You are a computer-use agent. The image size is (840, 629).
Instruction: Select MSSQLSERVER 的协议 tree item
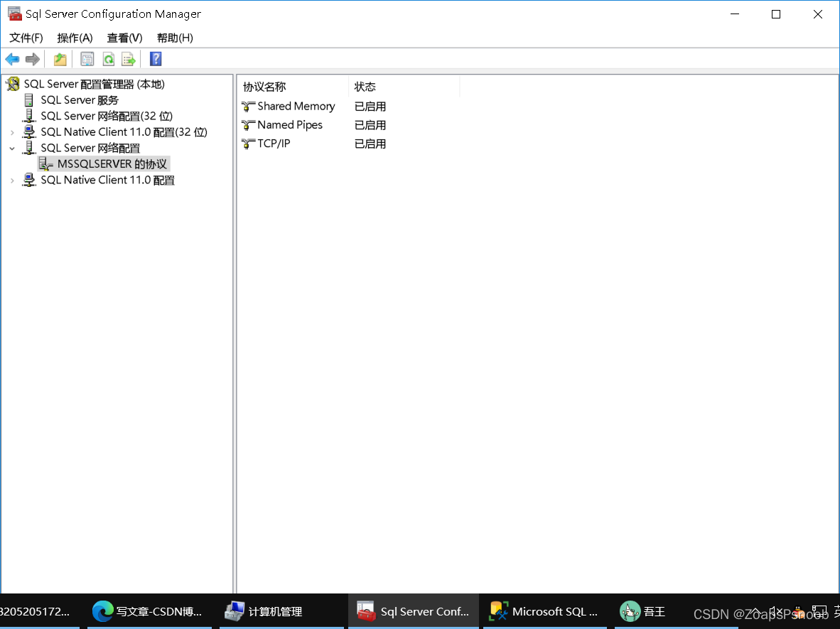click(112, 164)
